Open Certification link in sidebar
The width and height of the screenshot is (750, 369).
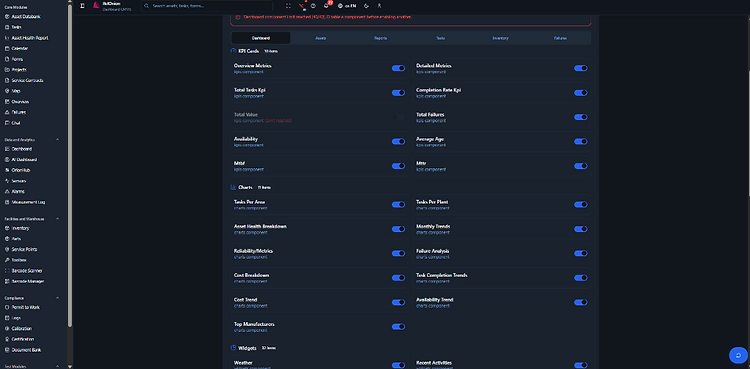tap(19, 339)
